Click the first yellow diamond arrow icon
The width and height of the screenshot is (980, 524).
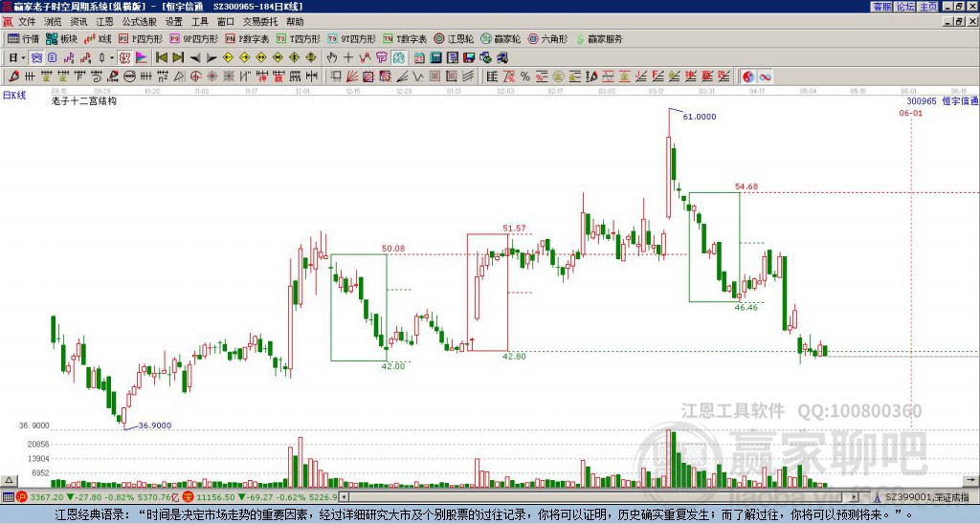(x=228, y=58)
